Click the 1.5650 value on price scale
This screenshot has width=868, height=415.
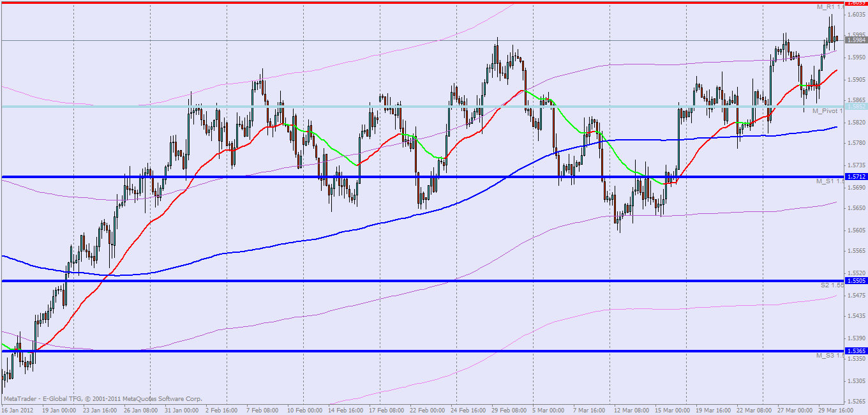click(x=856, y=208)
